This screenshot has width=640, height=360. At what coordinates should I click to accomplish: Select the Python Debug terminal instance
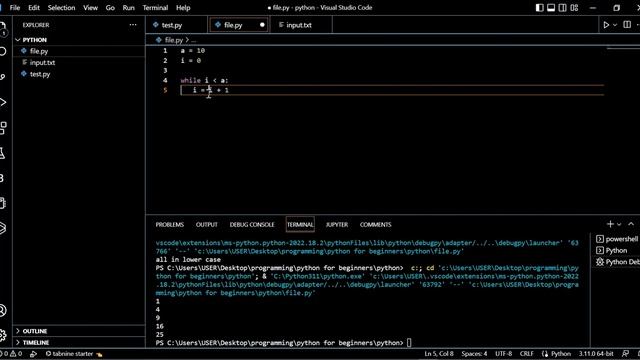click(x=617, y=262)
